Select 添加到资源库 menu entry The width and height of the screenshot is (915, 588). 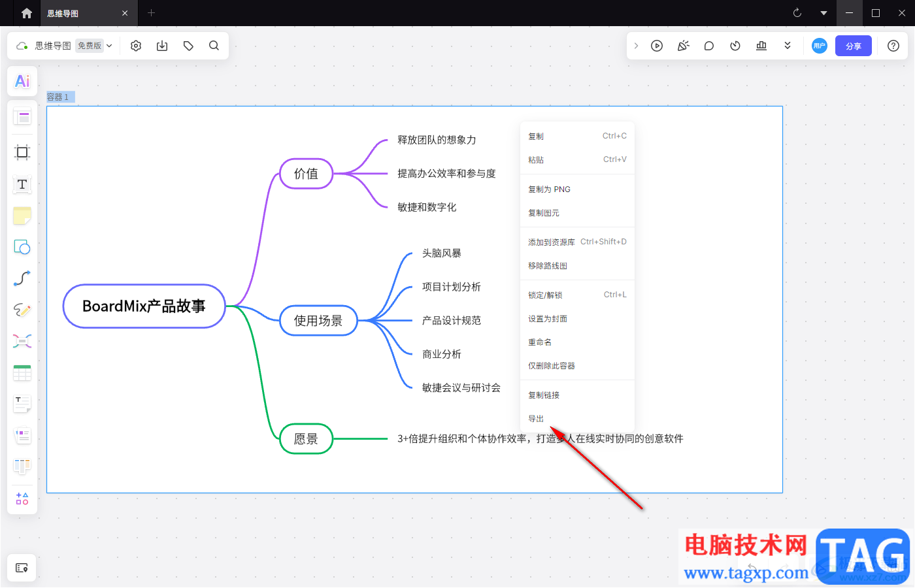tap(577, 242)
